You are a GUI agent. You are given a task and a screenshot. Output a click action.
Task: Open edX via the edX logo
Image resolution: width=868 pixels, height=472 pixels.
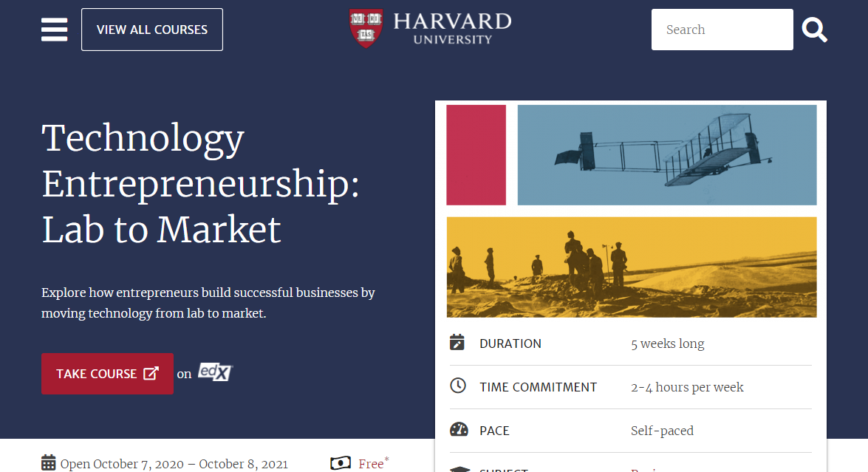click(x=215, y=373)
